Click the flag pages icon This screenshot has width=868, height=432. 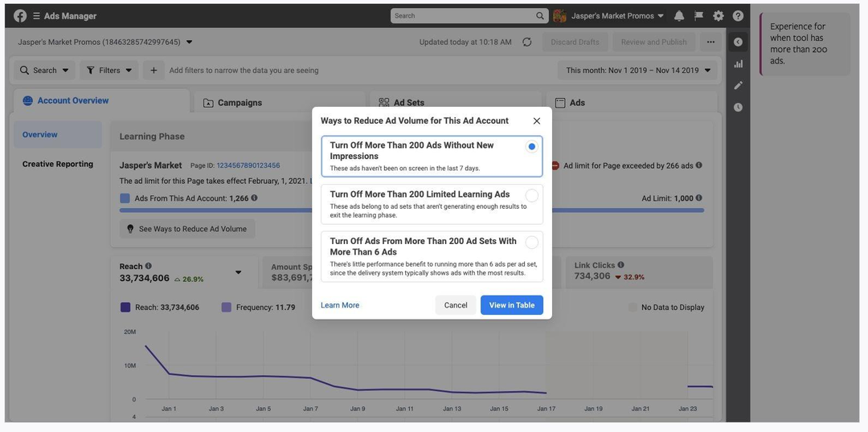(x=698, y=16)
